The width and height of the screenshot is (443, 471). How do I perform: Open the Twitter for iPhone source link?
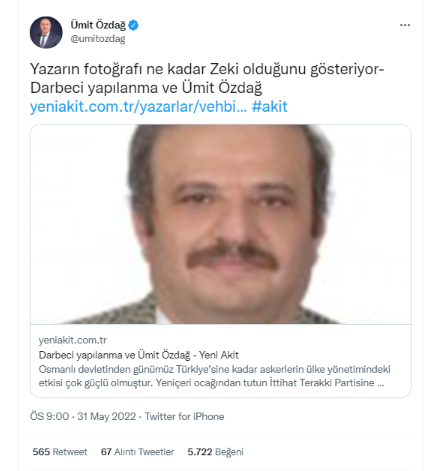pyautogui.click(x=184, y=416)
